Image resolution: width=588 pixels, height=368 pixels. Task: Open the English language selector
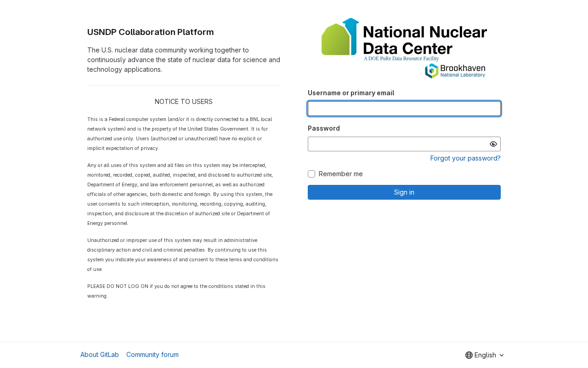click(485, 355)
